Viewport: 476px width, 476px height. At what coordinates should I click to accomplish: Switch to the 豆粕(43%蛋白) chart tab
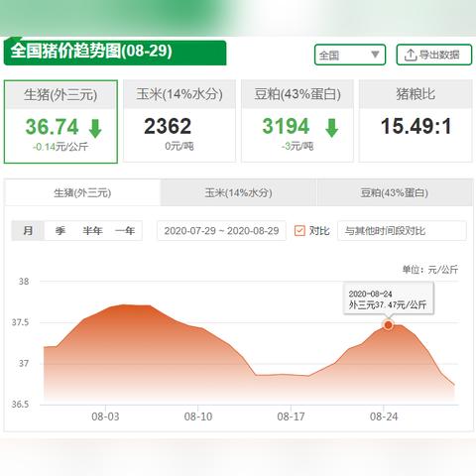(x=395, y=192)
